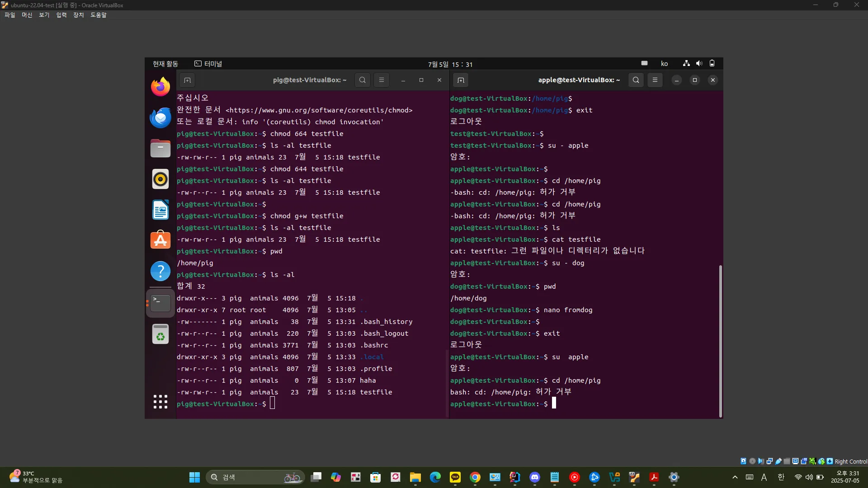The image size is (868, 488).
Task: Open the Files manager in the dock
Action: tap(160, 148)
